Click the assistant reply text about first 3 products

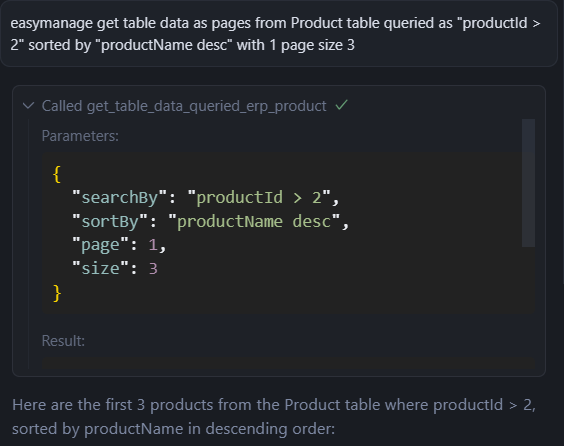[274, 417]
